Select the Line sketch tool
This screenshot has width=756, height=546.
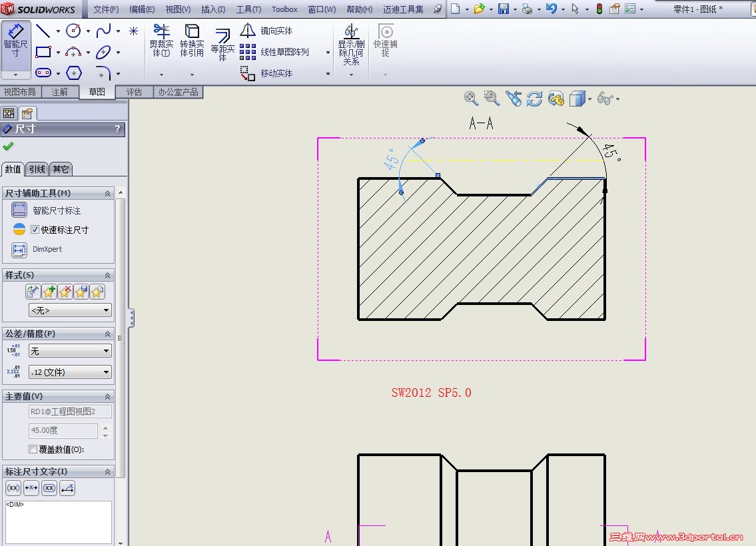(x=43, y=31)
